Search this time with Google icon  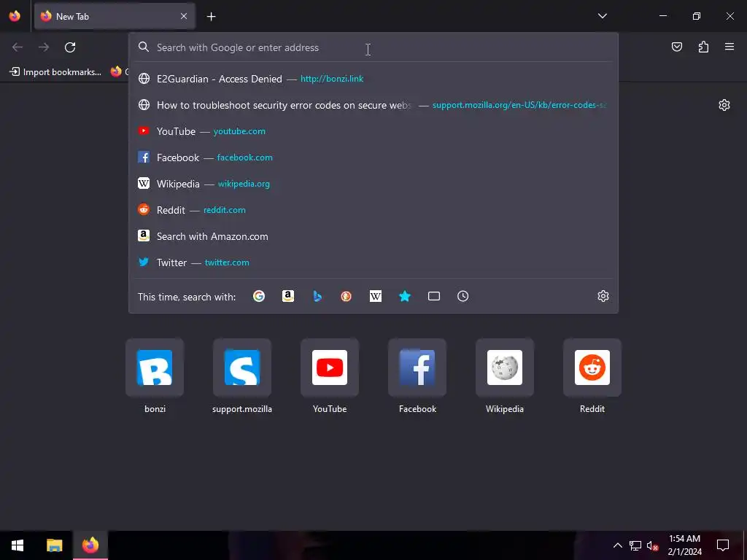click(x=259, y=296)
